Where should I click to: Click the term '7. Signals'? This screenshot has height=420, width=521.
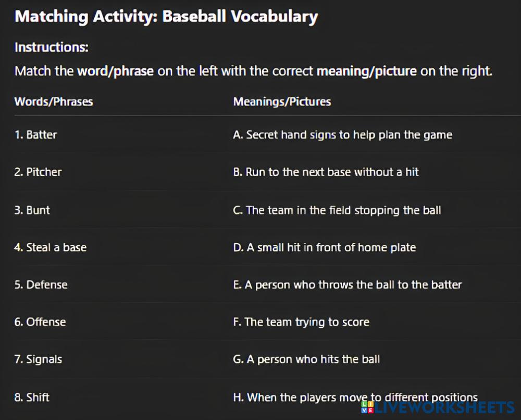click(38, 360)
